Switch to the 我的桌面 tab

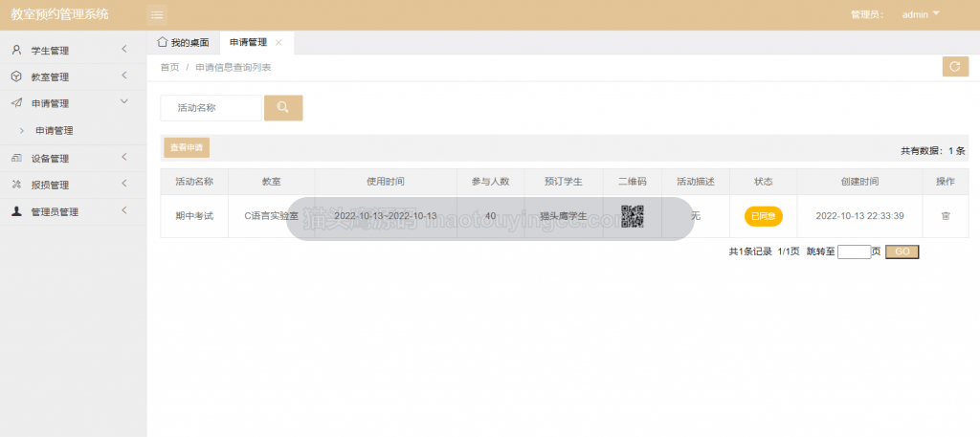pyautogui.click(x=183, y=42)
